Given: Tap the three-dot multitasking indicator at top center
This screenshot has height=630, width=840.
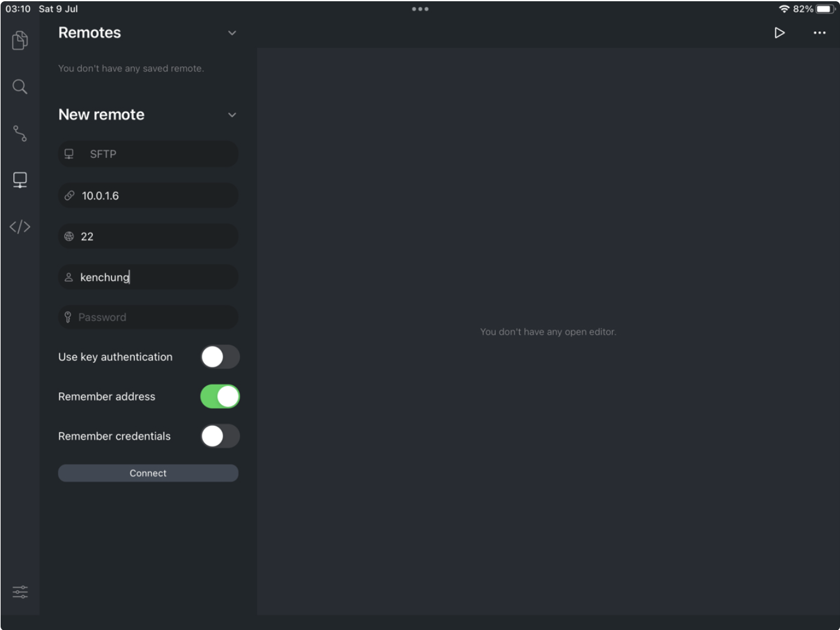Looking at the screenshot, I should coord(420,9).
